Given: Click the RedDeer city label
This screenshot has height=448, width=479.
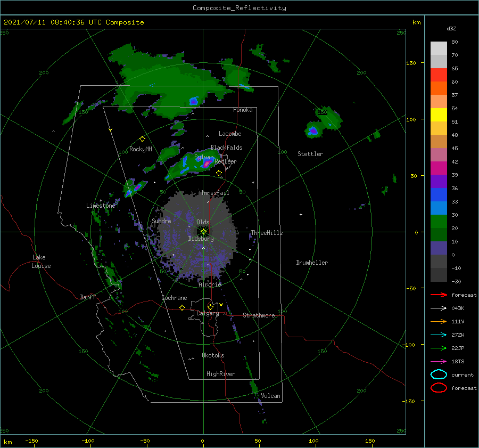Looking at the screenshot, I should tap(226, 161).
